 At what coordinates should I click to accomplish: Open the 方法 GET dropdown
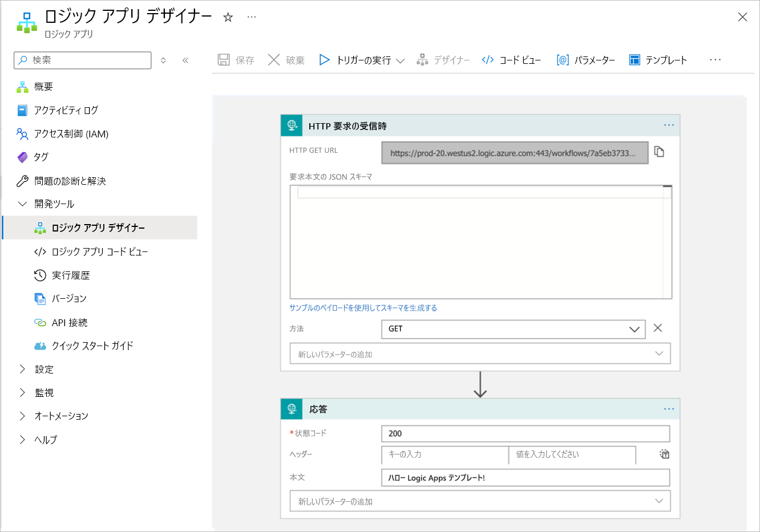(x=514, y=329)
